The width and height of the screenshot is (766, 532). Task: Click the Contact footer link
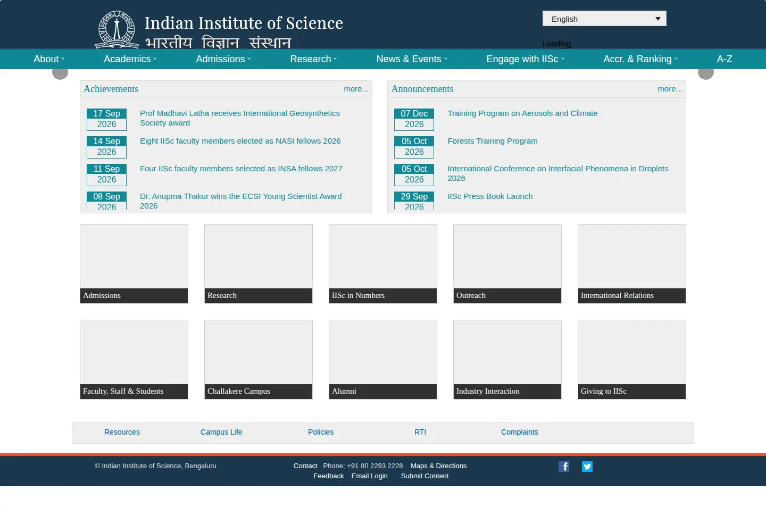305,466
